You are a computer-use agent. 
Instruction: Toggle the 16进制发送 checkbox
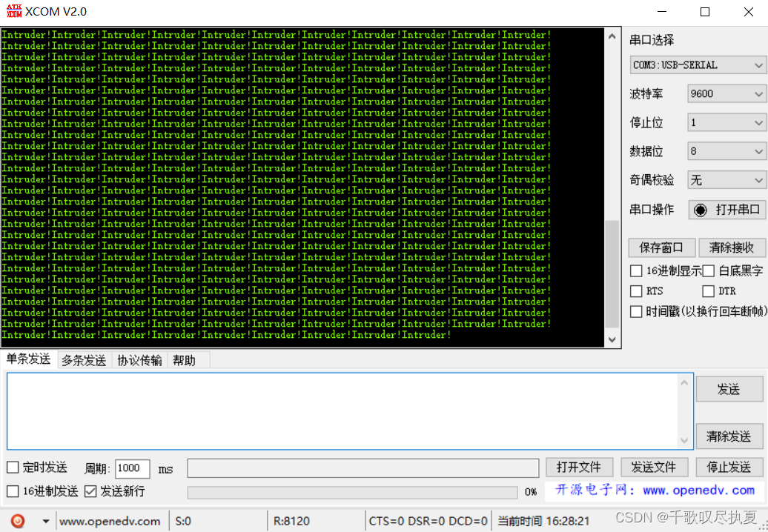coord(13,491)
